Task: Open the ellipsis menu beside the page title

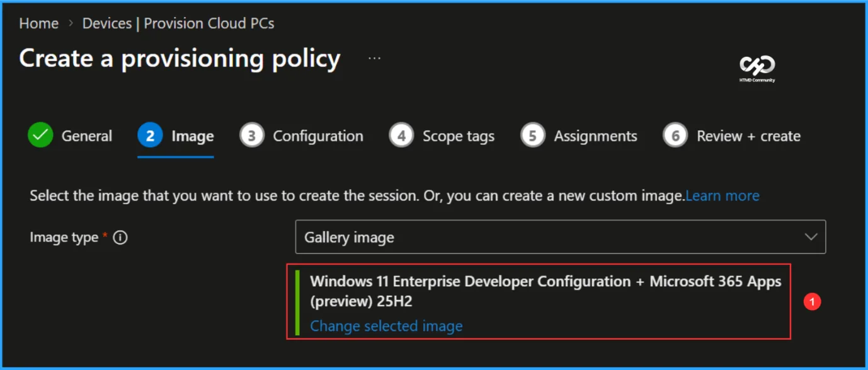Action: pyautogui.click(x=375, y=58)
